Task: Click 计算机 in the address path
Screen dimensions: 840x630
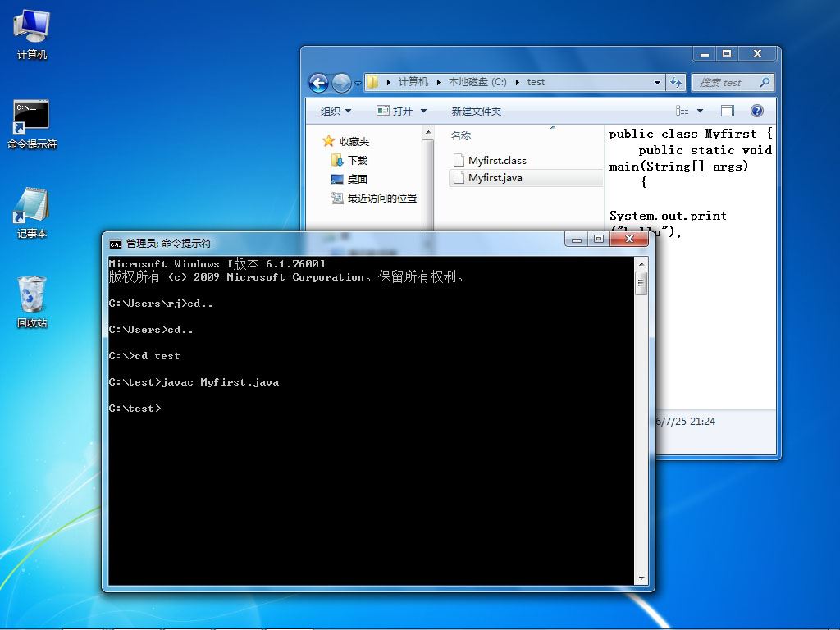Action: [413, 82]
